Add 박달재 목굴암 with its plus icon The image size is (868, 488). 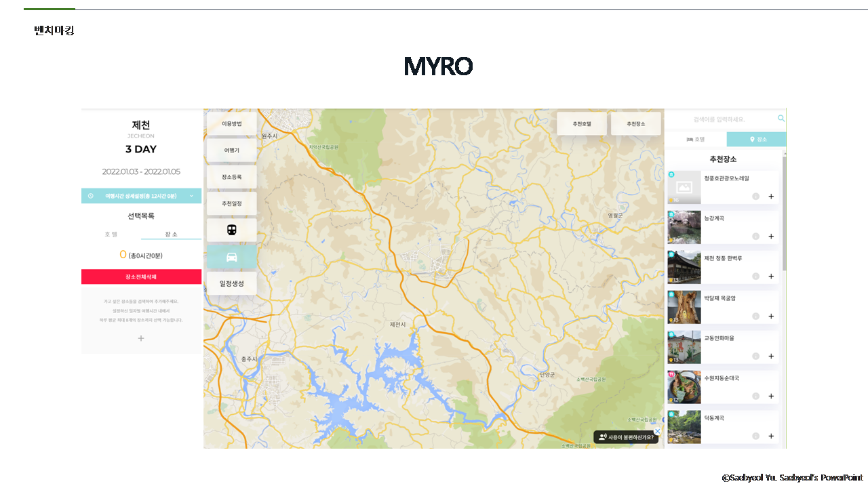click(771, 317)
